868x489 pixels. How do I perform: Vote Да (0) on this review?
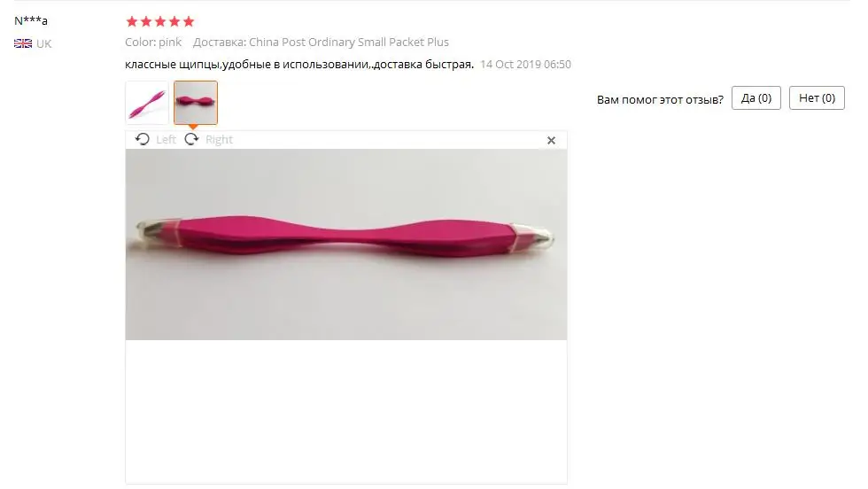[x=756, y=98]
